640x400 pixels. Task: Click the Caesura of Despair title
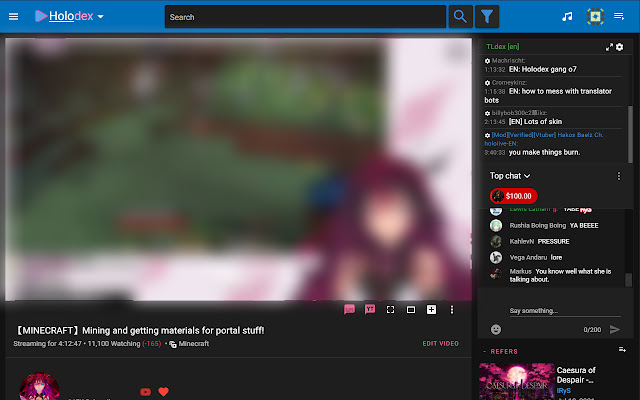[576, 375]
